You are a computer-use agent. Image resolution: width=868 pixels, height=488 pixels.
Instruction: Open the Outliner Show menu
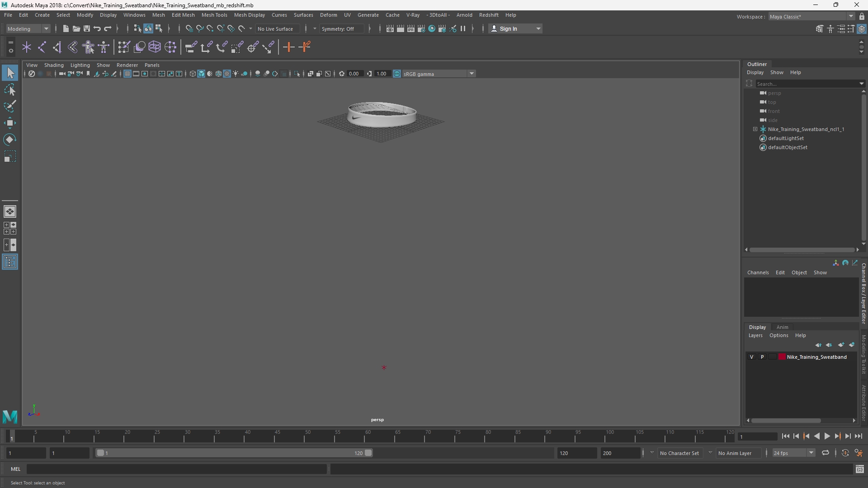[777, 72]
